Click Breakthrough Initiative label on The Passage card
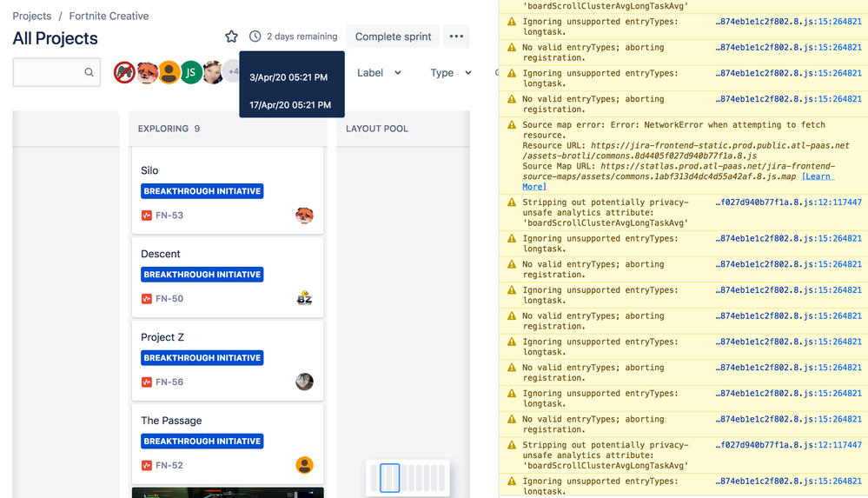The width and height of the screenshot is (868, 498). click(x=202, y=441)
